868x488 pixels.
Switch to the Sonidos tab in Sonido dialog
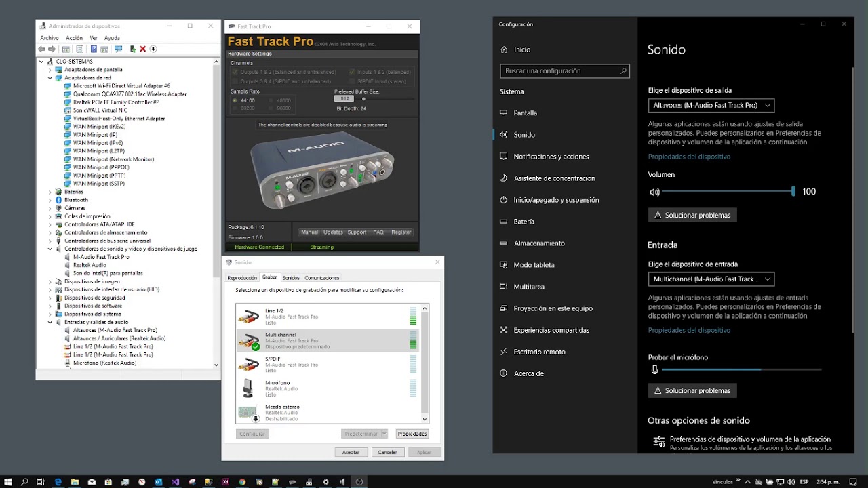point(291,278)
